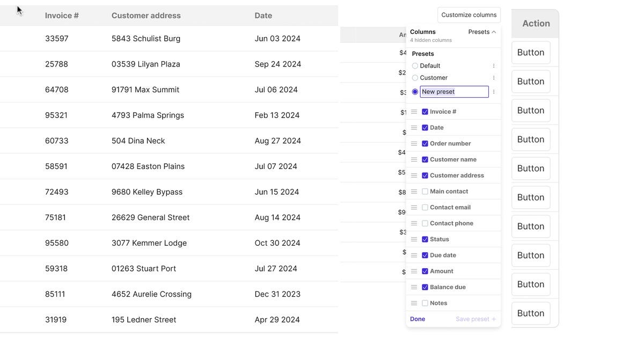The image size is (644, 338).
Task: Click Done to apply column changes
Action: tap(418, 318)
